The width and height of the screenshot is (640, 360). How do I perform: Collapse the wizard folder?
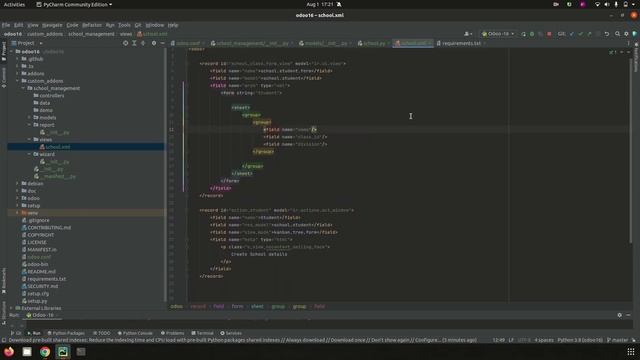pyautogui.click(x=29, y=154)
